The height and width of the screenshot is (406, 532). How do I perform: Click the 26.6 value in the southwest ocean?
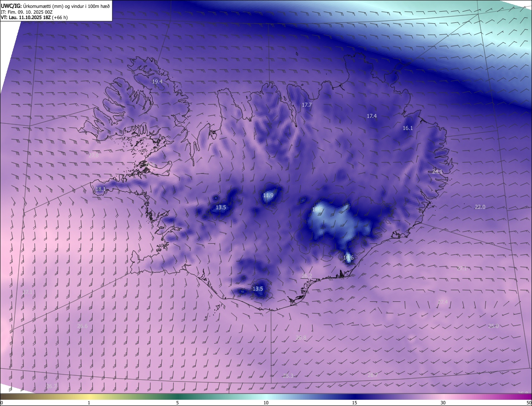(82, 326)
